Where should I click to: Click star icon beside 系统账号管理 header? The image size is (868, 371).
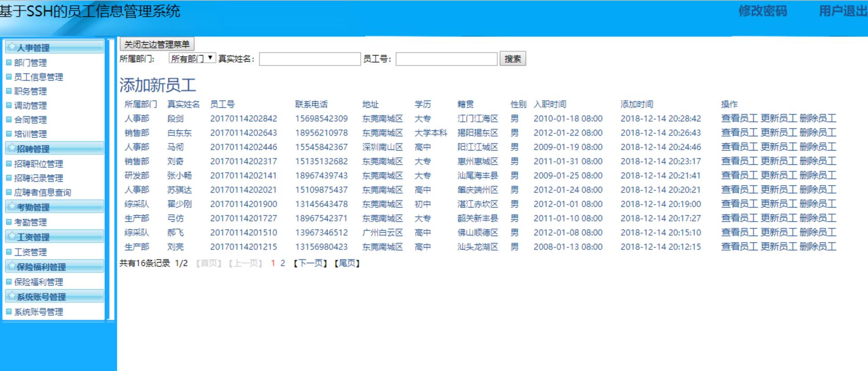pos(12,296)
